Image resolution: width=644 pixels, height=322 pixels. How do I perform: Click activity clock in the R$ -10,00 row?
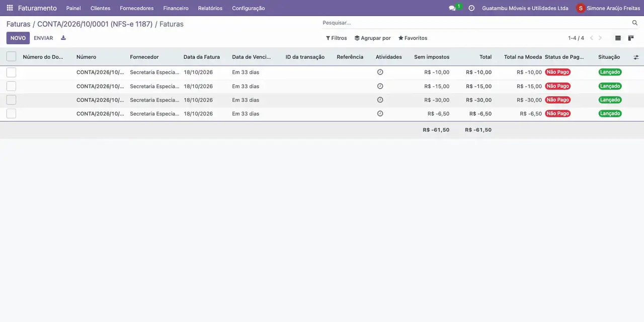pos(380,72)
